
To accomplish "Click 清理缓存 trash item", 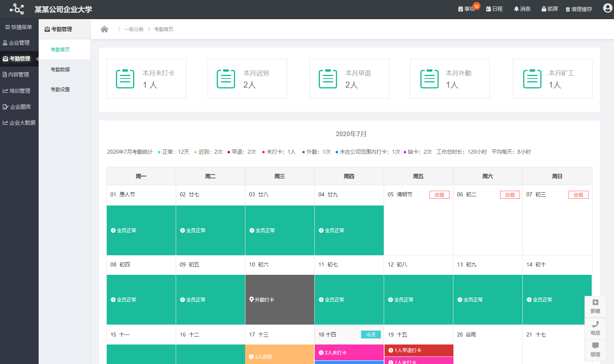I will tap(579, 9).
